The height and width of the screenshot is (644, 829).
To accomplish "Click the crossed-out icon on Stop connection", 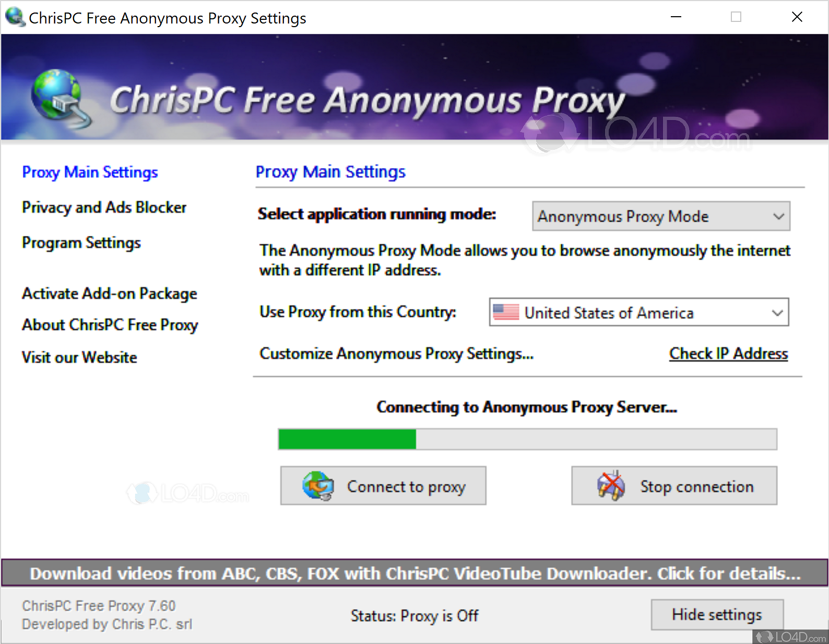I will [611, 485].
